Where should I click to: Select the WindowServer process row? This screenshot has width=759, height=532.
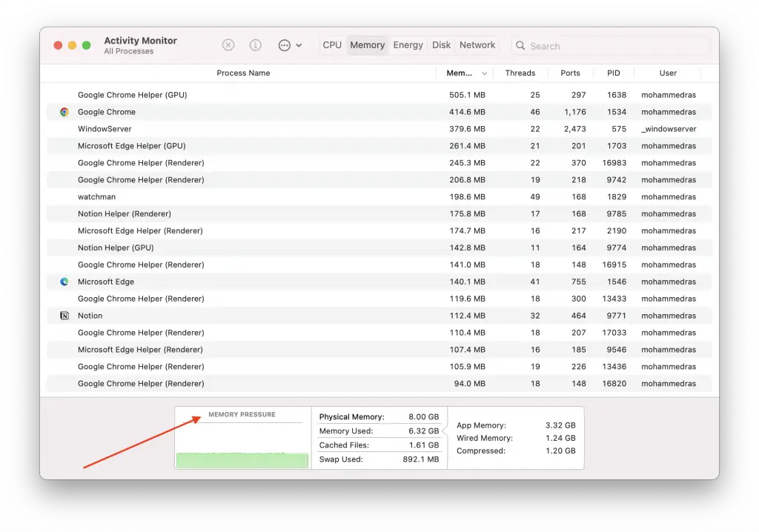(379, 129)
